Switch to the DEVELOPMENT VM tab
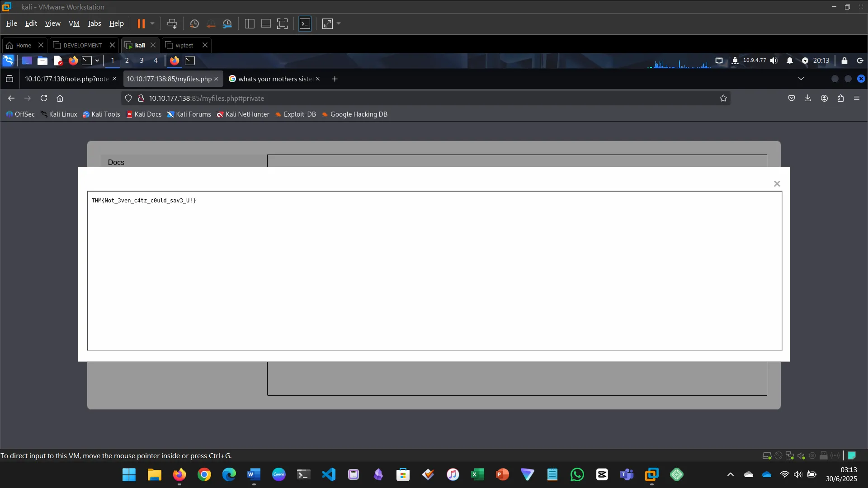 pos(82,45)
